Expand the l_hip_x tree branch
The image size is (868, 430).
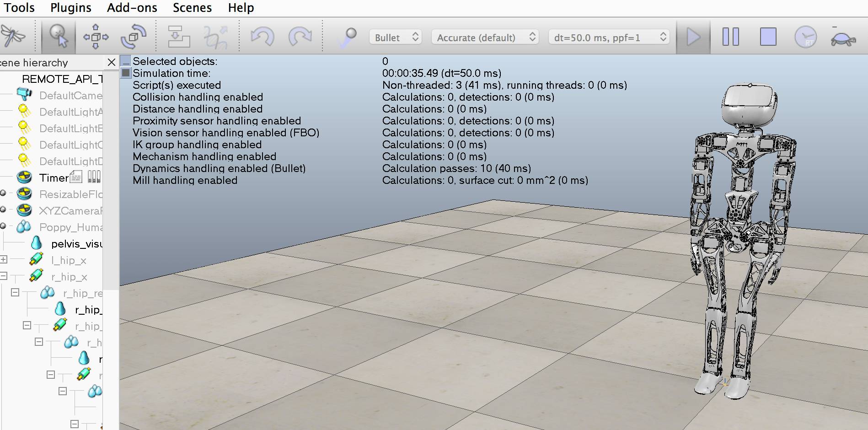[x=4, y=260]
